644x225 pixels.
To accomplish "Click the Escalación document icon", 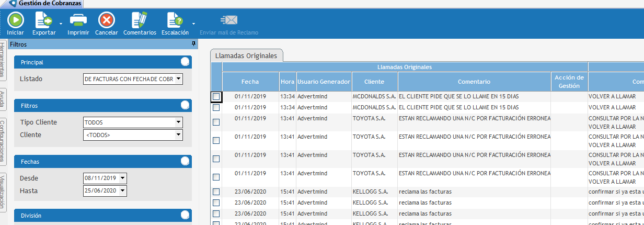I will coord(175,20).
